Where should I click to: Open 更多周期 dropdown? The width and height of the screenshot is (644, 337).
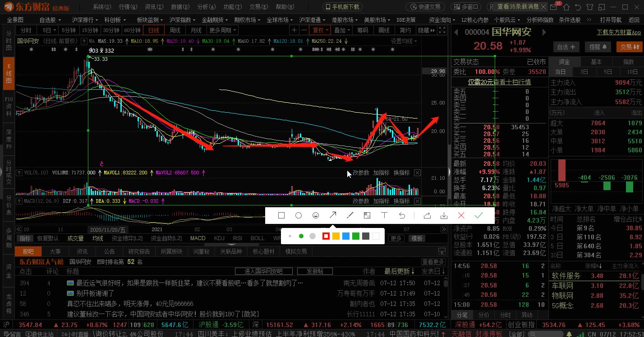[222, 30]
